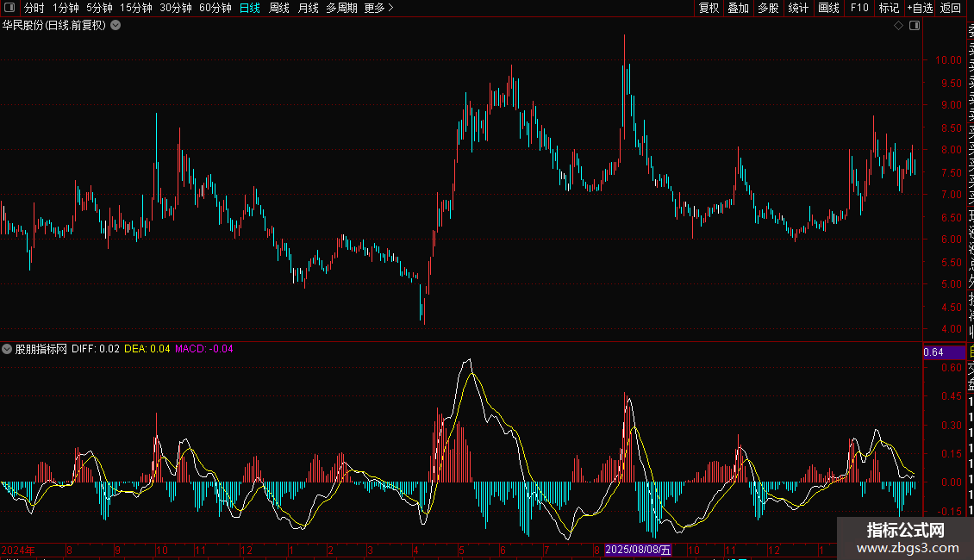Switch to 60分钟 chart period
Image resolution: width=974 pixels, height=560 pixels.
click(215, 8)
